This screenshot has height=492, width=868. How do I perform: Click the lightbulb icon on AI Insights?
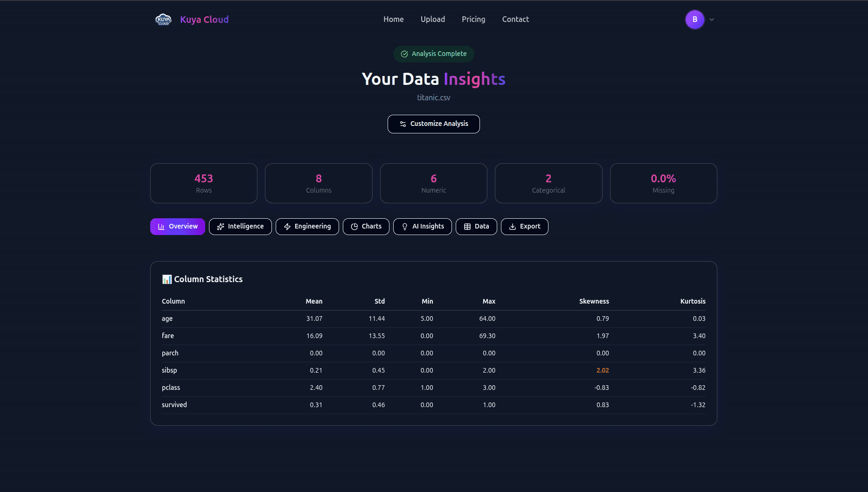tap(405, 227)
